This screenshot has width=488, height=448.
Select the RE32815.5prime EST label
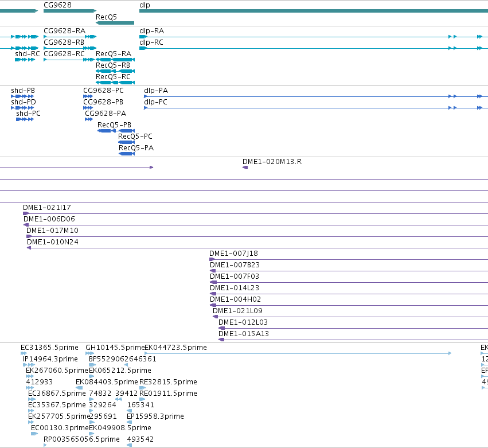coord(168,382)
